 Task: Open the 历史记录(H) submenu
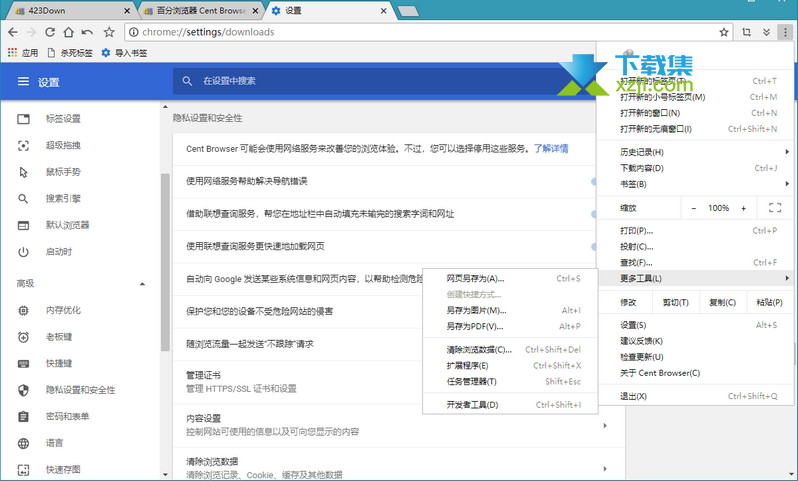click(697, 152)
